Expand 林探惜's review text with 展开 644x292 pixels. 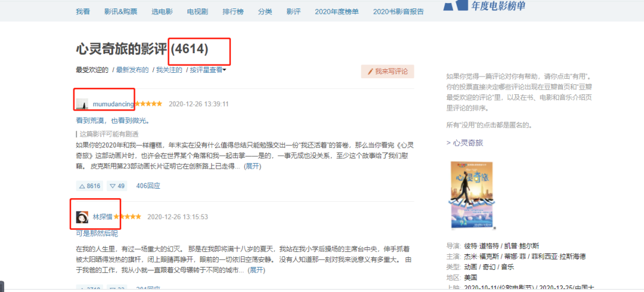click(x=256, y=270)
